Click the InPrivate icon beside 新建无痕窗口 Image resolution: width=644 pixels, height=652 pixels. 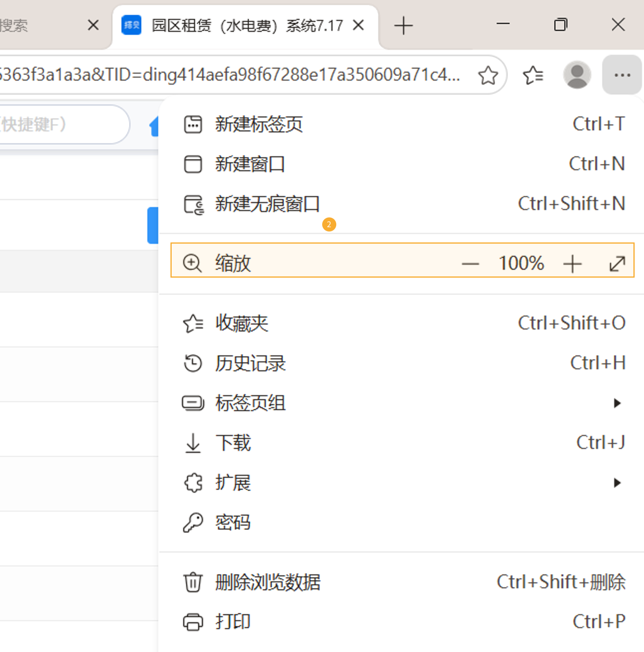pos(194,204)
